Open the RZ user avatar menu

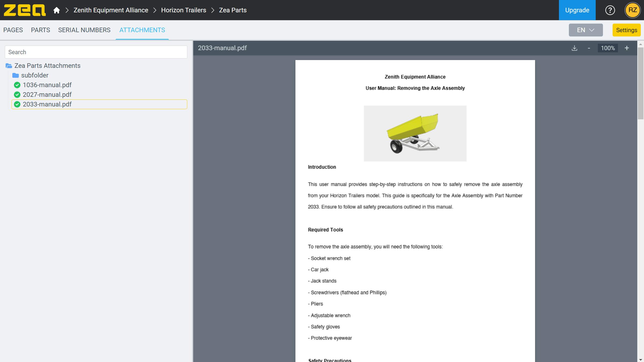632,10
